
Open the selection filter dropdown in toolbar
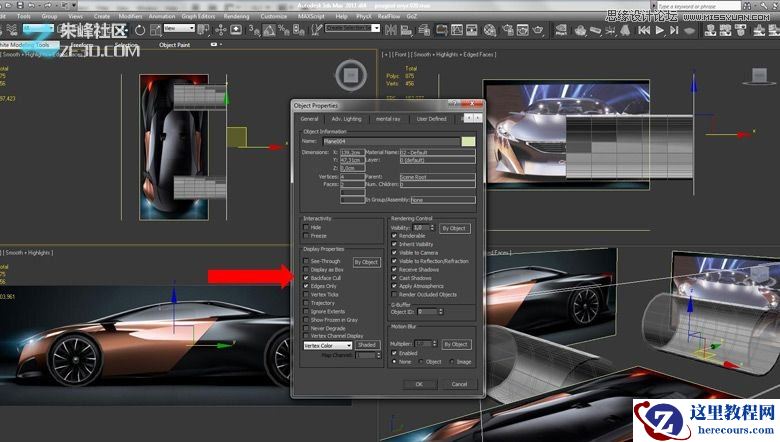pos(38,28)
